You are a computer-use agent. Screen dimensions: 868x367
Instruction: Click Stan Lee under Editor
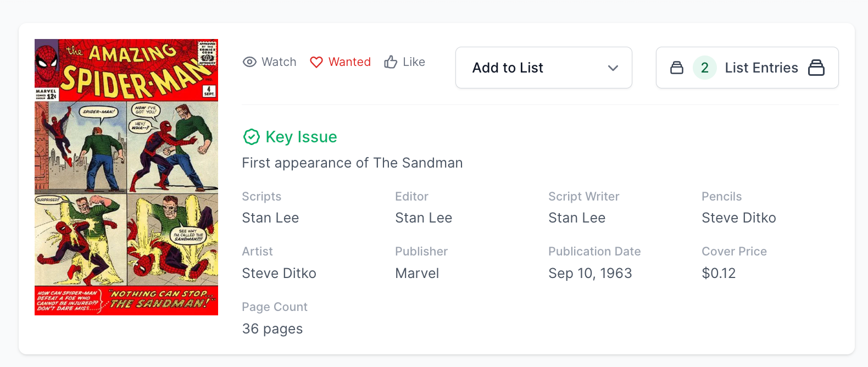coord(424,218)
